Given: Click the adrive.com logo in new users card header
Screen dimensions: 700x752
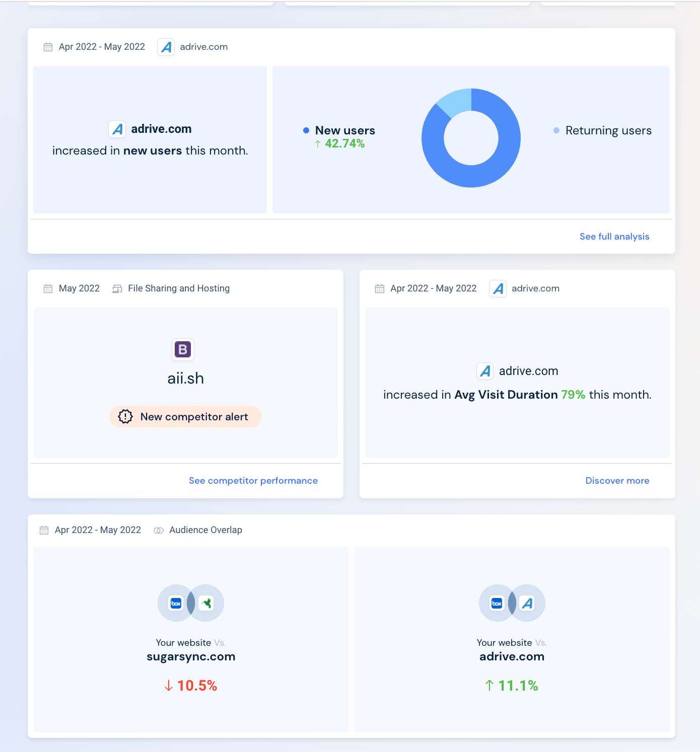Looking at the screenshot, I should 166,47.
